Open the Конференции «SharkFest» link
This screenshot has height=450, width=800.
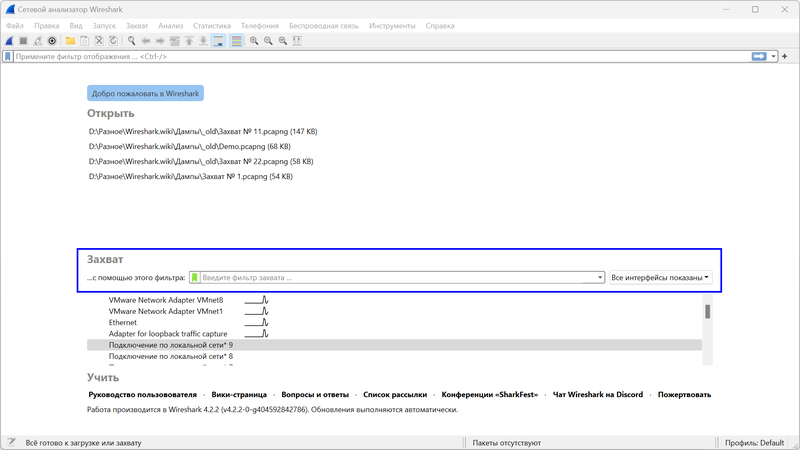tap(490, 394)
